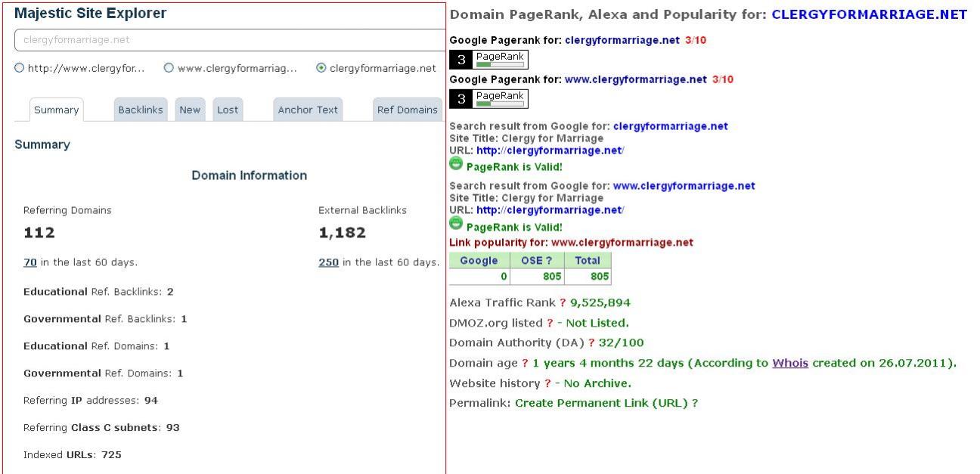This screenshot has width=980, height=474.
Task: Click the Educational Ref. Backlinks: 2 line
Action: [98, 291]
